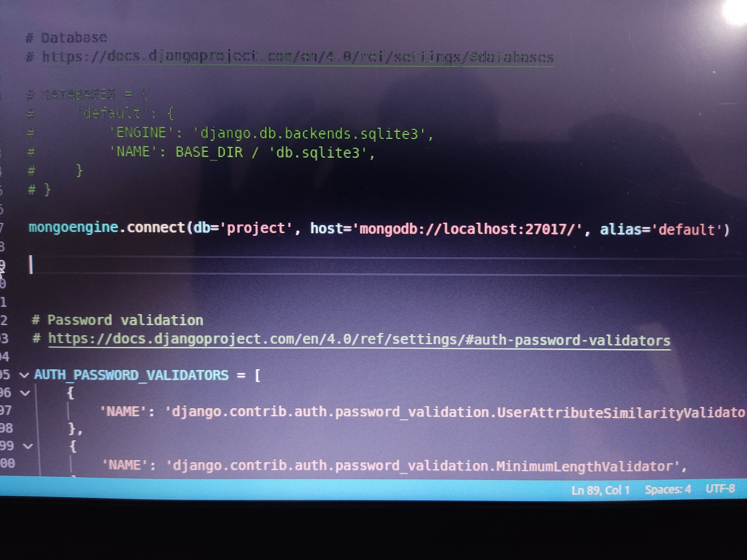This screenshot has height=560, width=747.
Task: Collapse the fold arrow on line 96
Action: pyautogui.click(x=25, y=393)
